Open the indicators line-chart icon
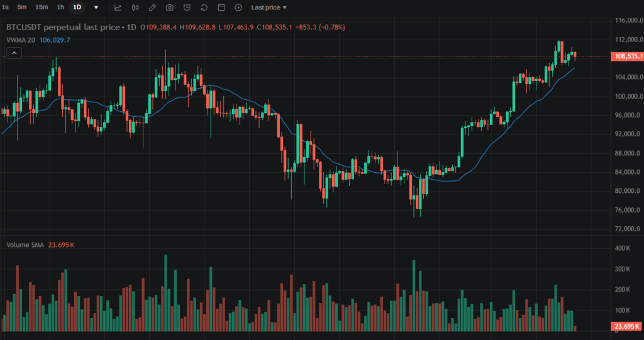The width and height of the screenshot is (644, 340). (x=118, y=8)
